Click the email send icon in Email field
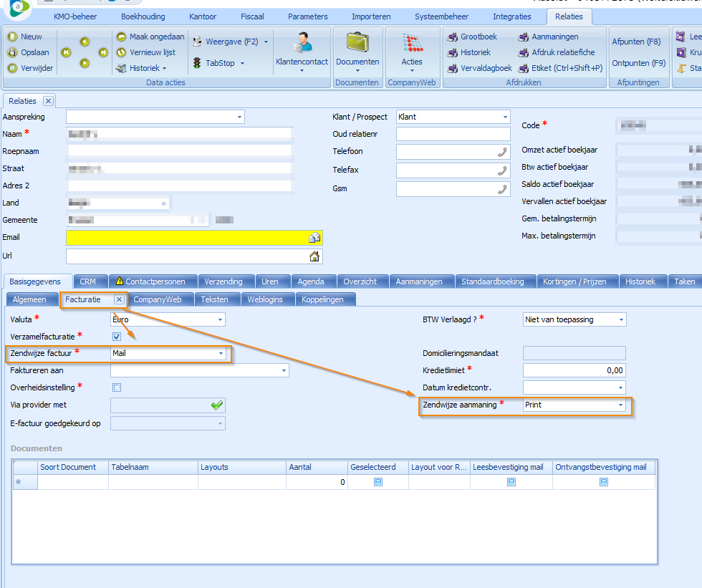The image size is (702, 588). (x=314, y=238)
